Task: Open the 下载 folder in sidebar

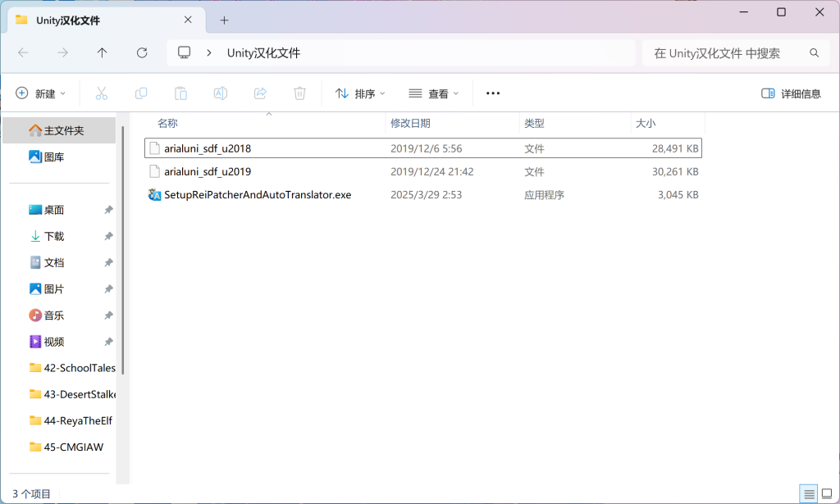Action: coord(54,236)
